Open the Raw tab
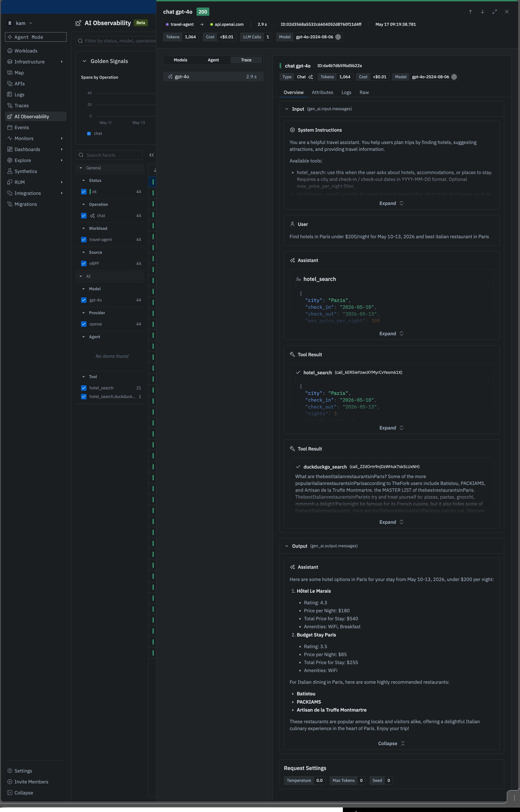The height and width of the screenshot is (812, 520). click(x=364, y=92)
